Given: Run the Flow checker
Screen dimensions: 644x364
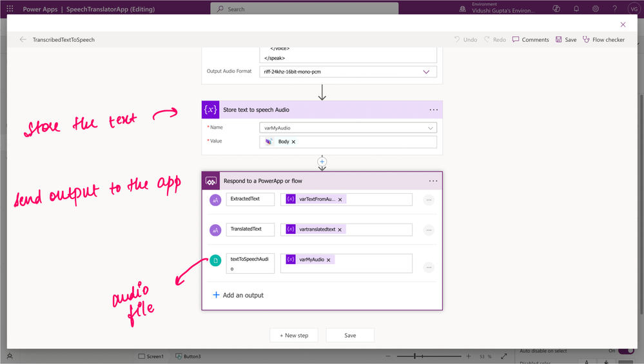Looking at the screenshot, I should click(x=603, y=39).
